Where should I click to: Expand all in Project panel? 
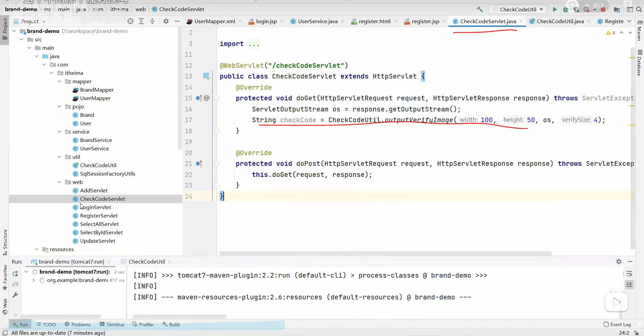141,21
